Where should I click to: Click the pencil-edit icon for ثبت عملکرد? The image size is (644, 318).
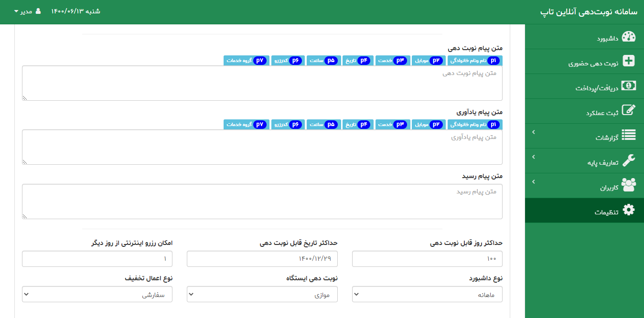629,111
